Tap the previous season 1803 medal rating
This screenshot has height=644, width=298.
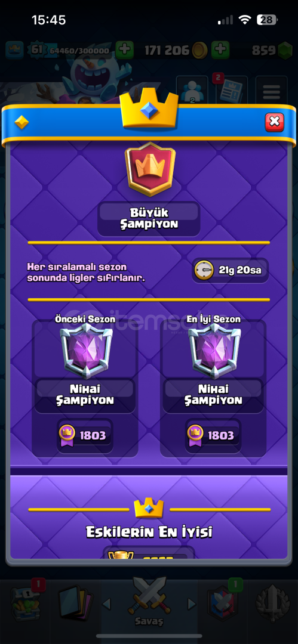84,435
